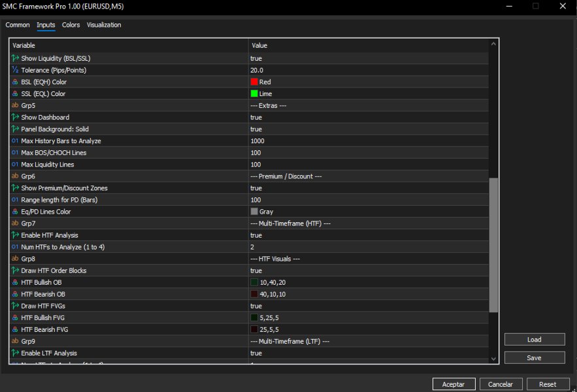Screen dimensions: 577x392
Task: Click the color icon next to HTF Bullish OB
Action: point(15,282)
